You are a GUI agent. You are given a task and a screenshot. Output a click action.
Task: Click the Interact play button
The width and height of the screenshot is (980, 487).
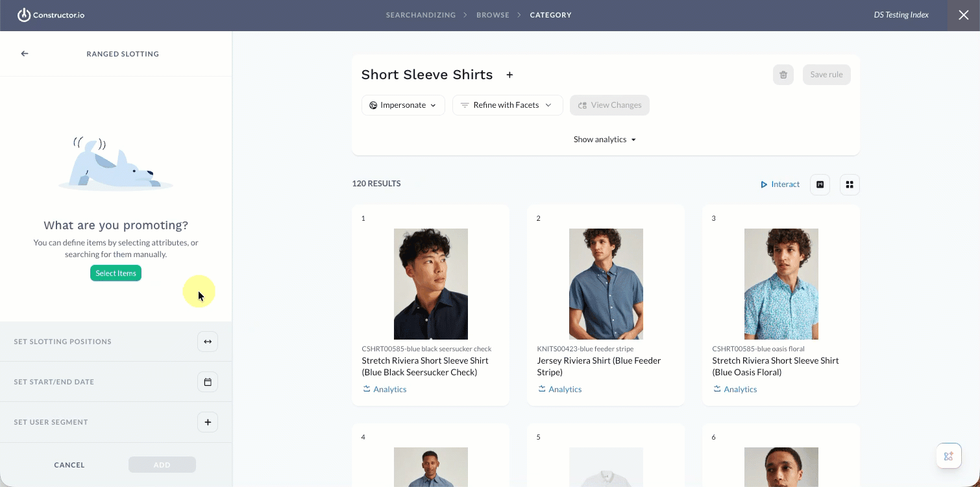pyautogui.click(x=780, y=184)
